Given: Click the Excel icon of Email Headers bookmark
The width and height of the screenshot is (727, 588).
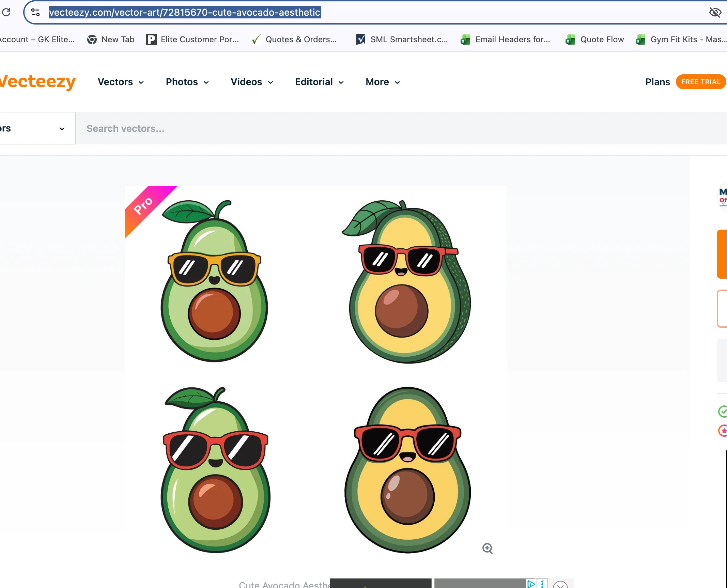Looking at the screenshot, I should 465,40.
